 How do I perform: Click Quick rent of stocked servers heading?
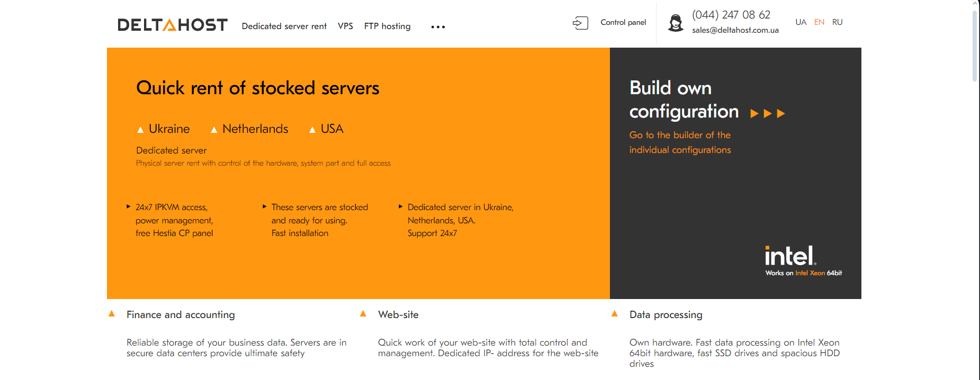coord(258,88)
